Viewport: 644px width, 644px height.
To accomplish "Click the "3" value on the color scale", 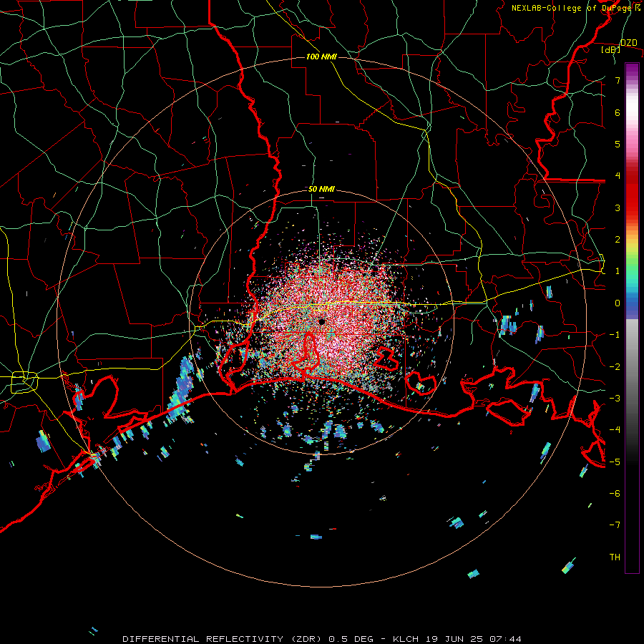I will point(618,208).
